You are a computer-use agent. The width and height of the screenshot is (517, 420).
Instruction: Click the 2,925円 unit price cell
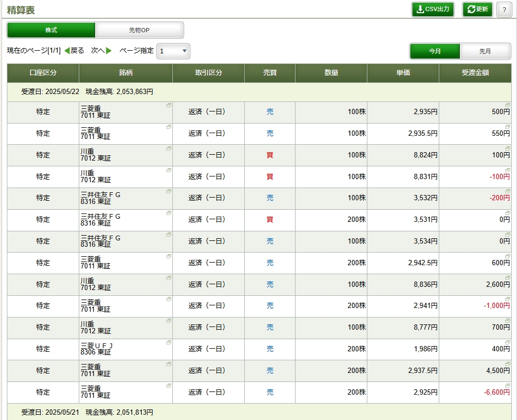tap(403, 393)
